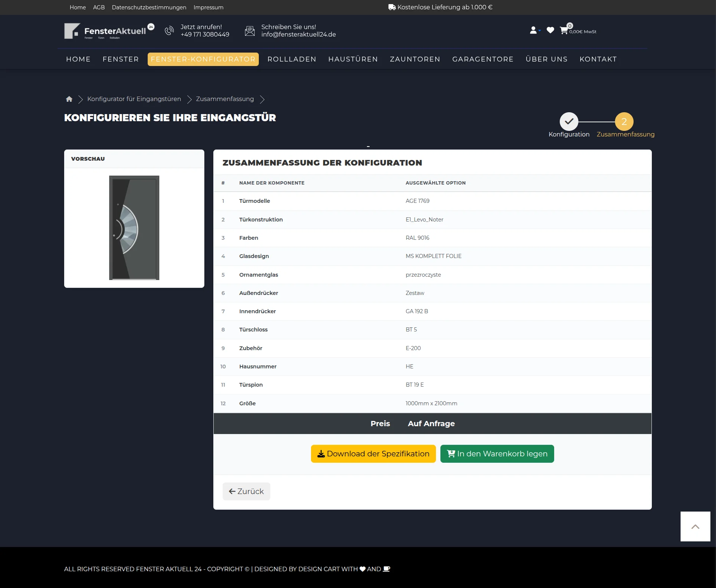Click the 1000mm x 2100mm value
This screenshot has height=588, width=716.
[431, 403]
